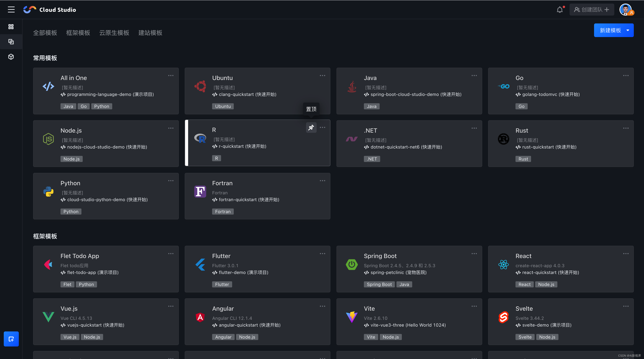
Task: Pin the R template to top
Action: tap(311, 128)
